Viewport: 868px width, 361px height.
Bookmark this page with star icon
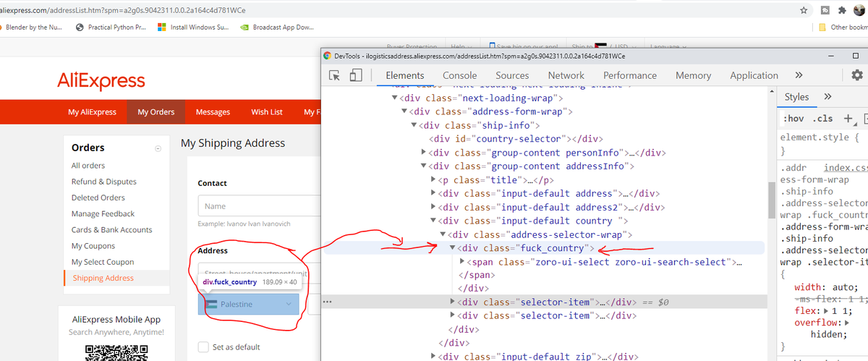coord(804,10)
